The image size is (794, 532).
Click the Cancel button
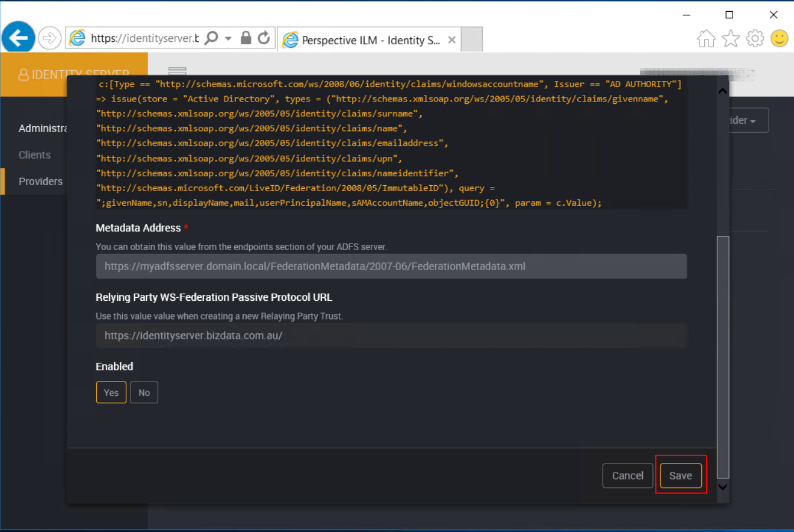(x=628, y=475)
